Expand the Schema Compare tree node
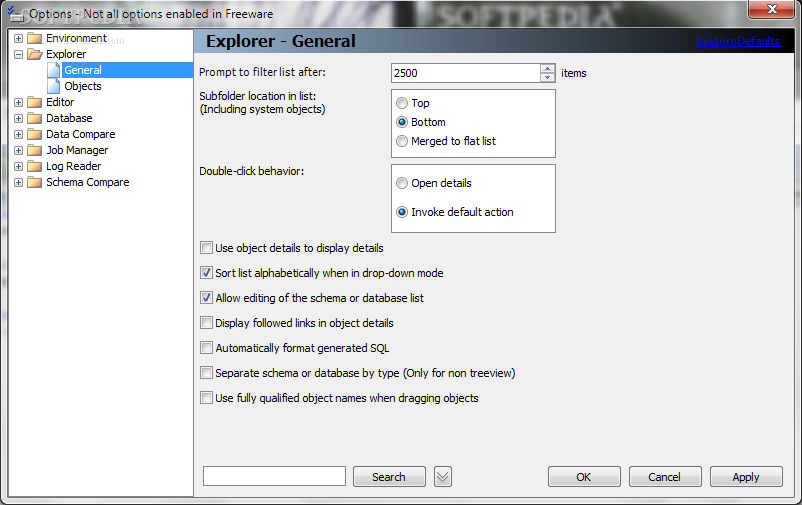 point(18,183)
